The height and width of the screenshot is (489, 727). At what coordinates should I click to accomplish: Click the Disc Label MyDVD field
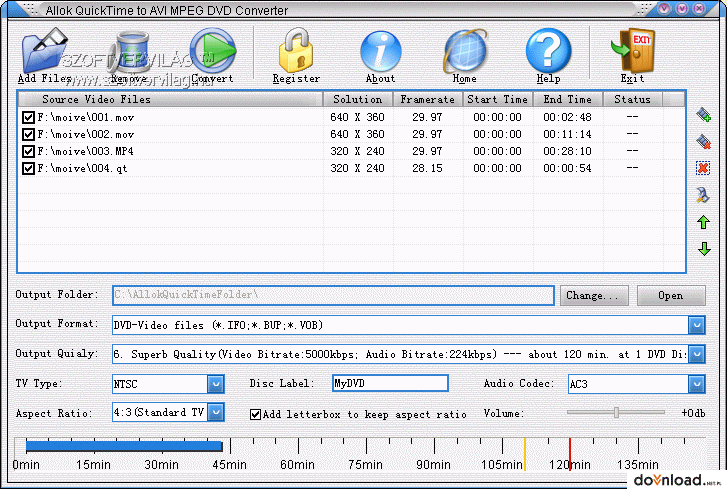pos(390,383)
